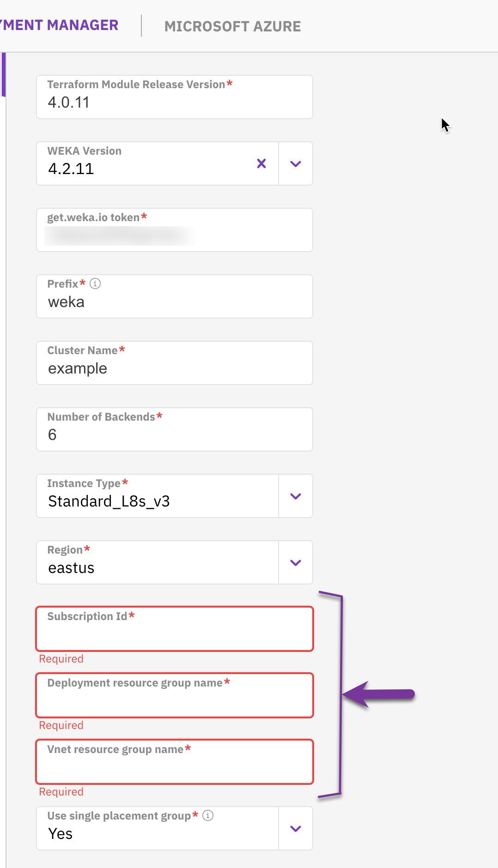Click the Deployment resource group name field
The height and width of the screenshot is (868, 498).
[174, 700]
